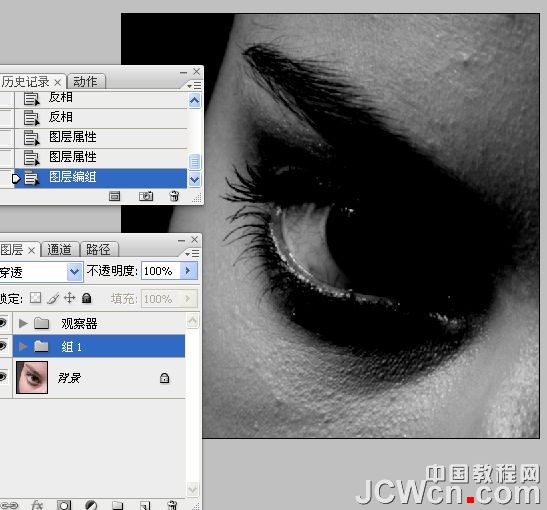The image size is (547, 510).
Task: Lock transparent pixels checkerboard icon
Action: [x=35, y=298]
